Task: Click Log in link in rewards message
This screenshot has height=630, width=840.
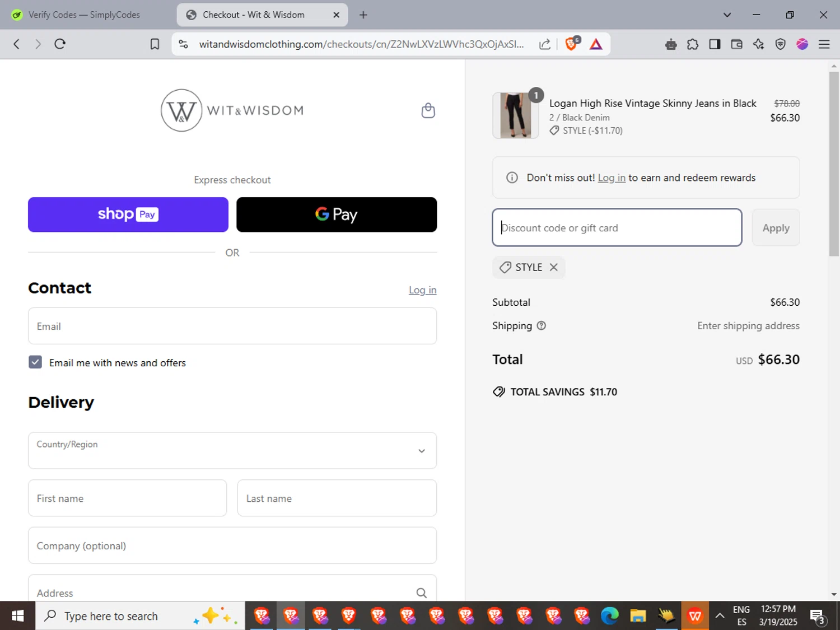Action: [612, 178]
